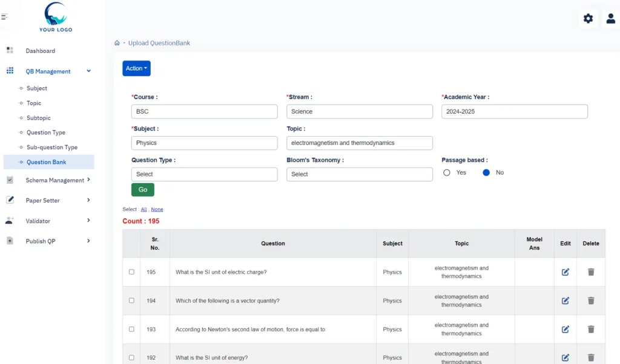Viewport: 620px width, 364px height.
Task: Click 'What is the SI unit of electric charge?'
Action: coord(221,272)
